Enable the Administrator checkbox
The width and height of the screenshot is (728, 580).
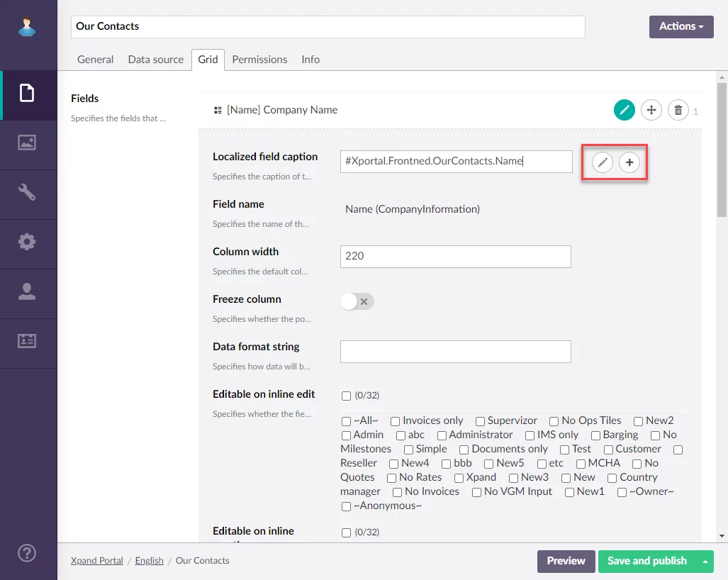coord(442,435)
